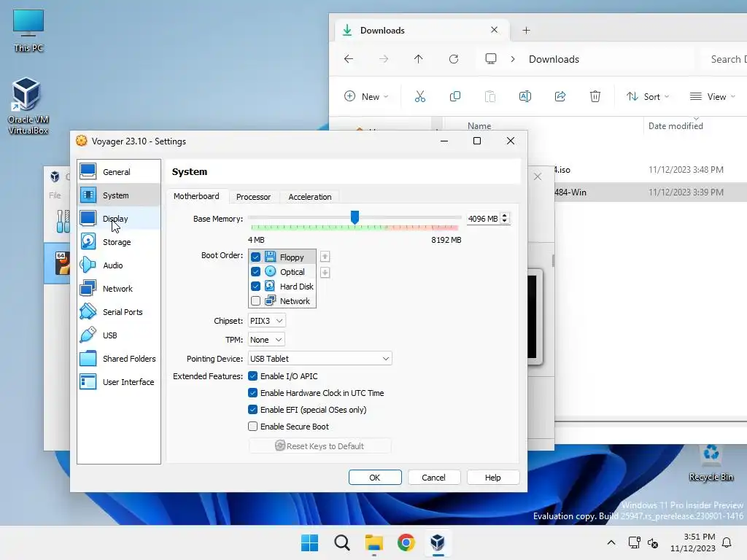Open the Audio settings category

[x=119, y=265]
